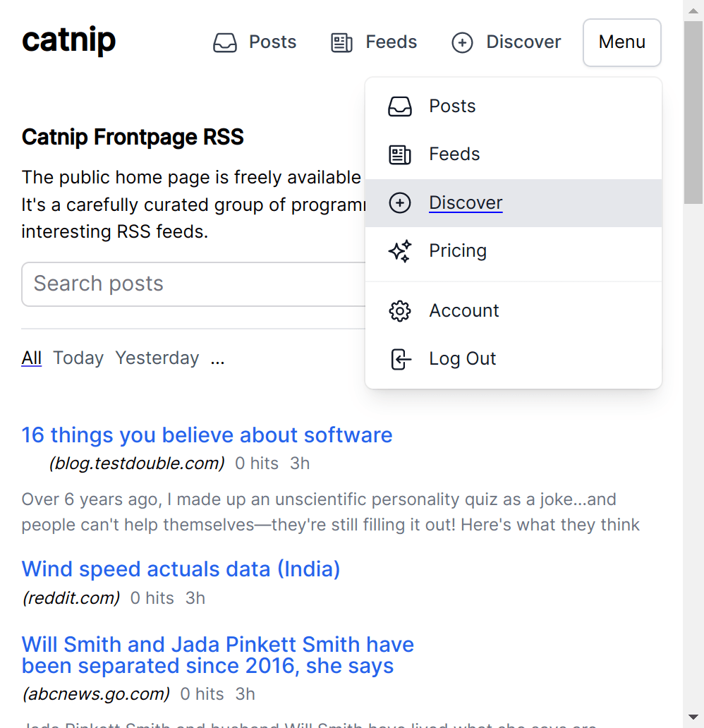
Task: Click the sparkles Pricing icon
Action: [400, 251]
